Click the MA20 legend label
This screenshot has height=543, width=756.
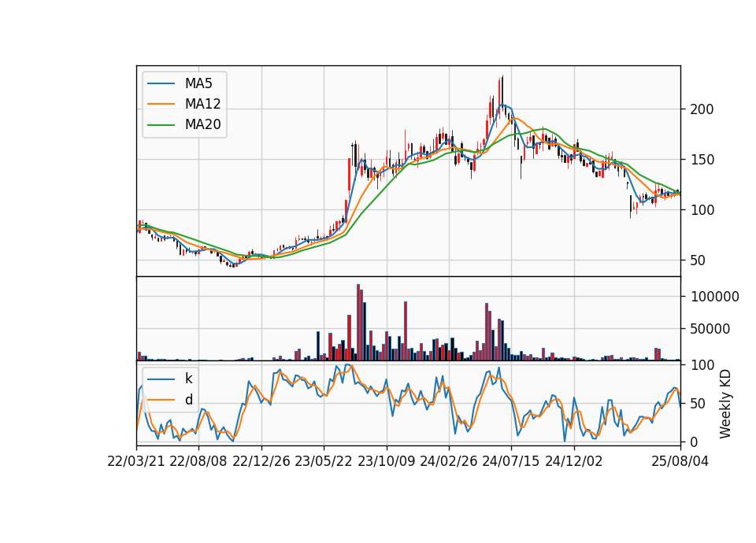[202, 124]
